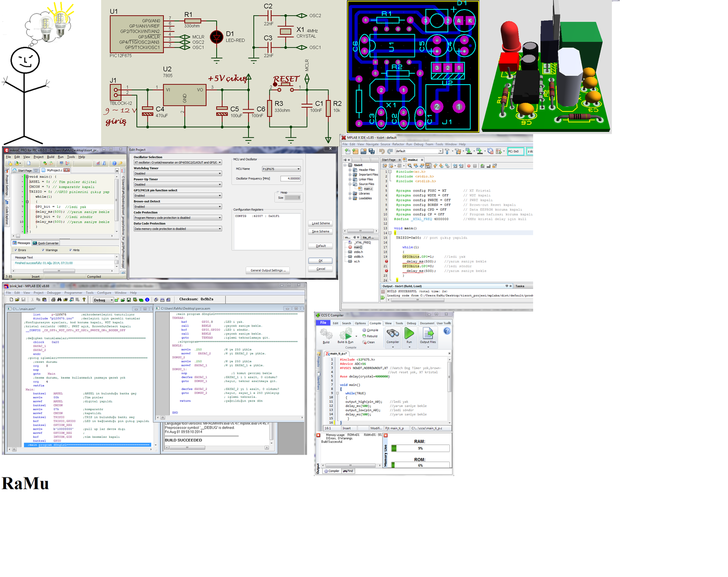Click the Oscillator Frequency input field
Image resolution: width=728 pixels, height=577 pixels.
pyautogui.click(x=291, y=178)
